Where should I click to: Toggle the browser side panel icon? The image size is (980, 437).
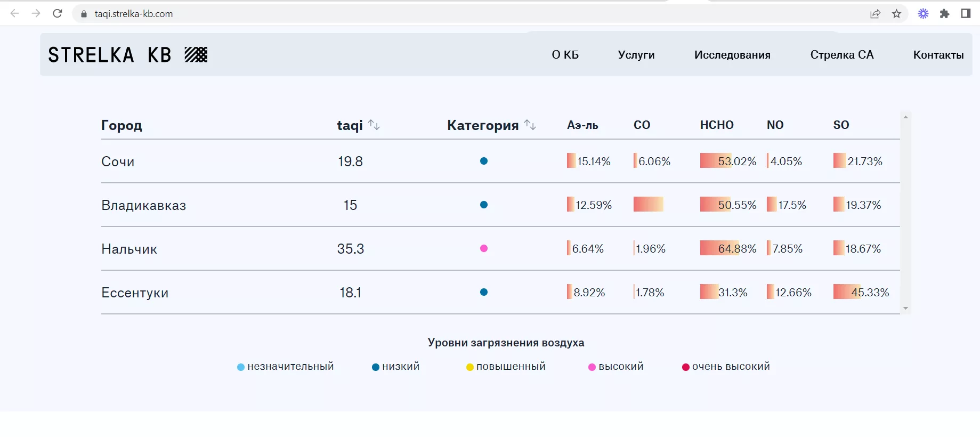pyautogui.click(x=966, y=14)
